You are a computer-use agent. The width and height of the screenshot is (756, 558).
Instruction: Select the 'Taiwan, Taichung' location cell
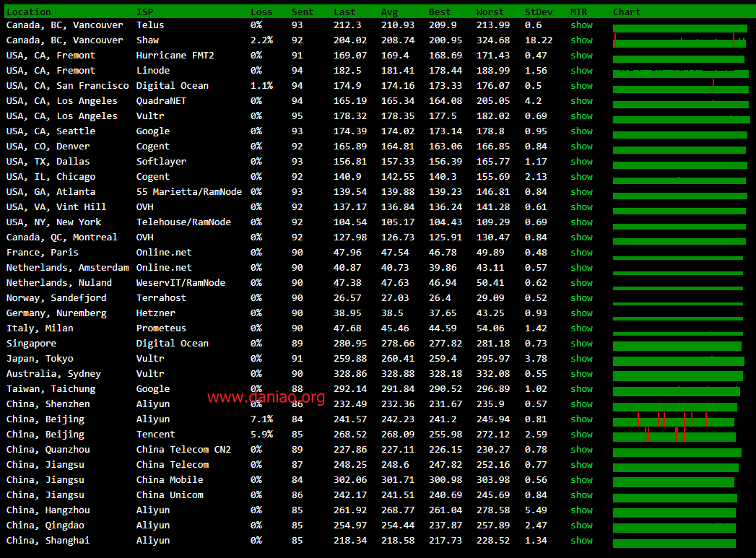[51, 389]
